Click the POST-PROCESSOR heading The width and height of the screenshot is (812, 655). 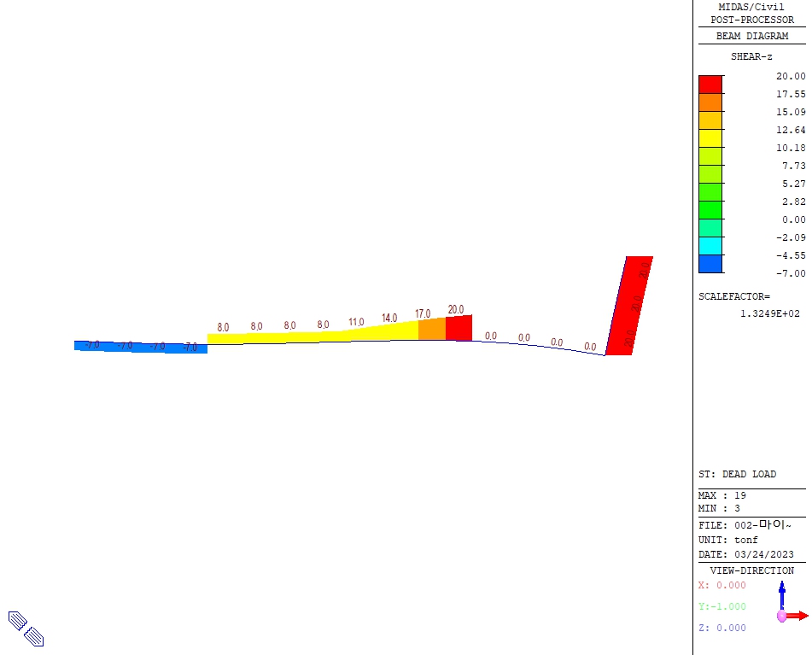pyautogui.click(x=752, y=20)
